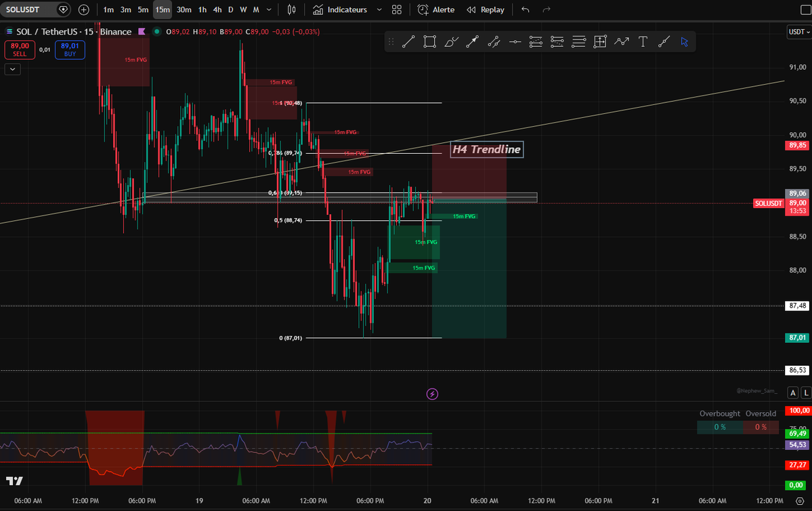Select the arrow drawing tool
Viewport: 812px width, 511px height.
tap(472, 42)
